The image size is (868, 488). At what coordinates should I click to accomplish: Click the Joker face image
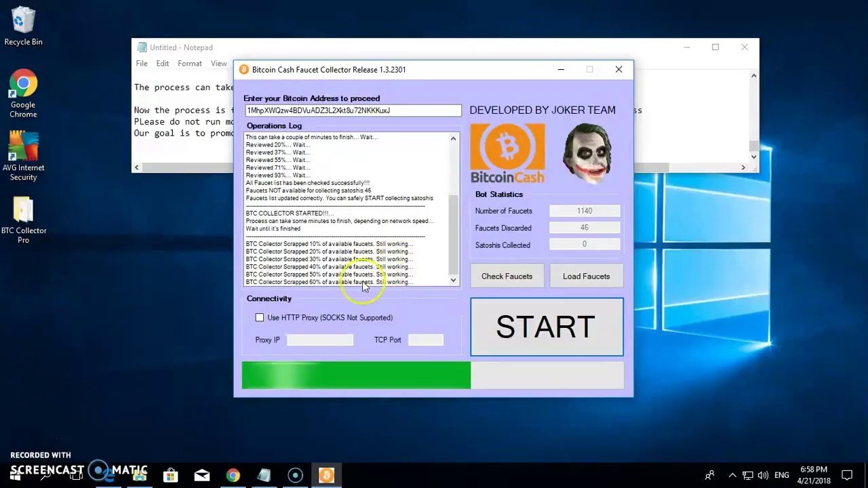pyautogui.click(x=587, y=154)
